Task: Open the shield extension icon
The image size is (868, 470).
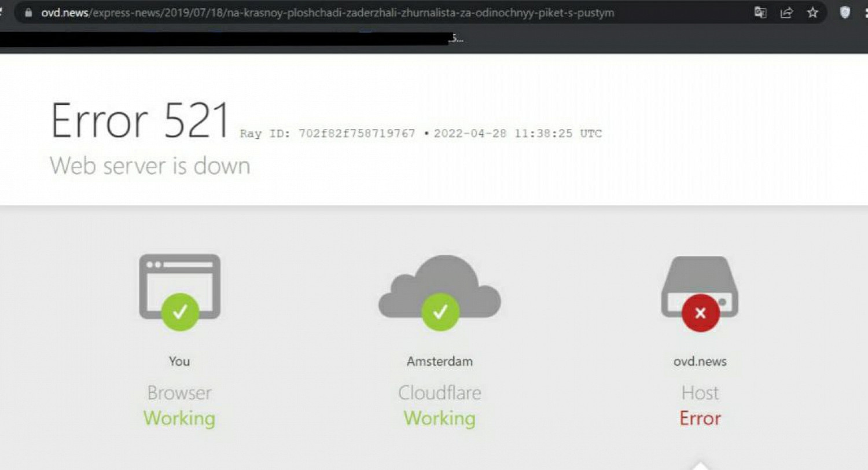Action: click(x=845, y=12)
